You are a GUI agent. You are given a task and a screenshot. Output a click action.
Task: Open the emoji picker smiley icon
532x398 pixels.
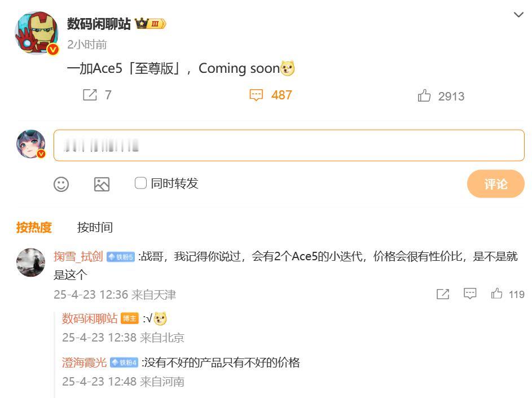pos(61,185)
